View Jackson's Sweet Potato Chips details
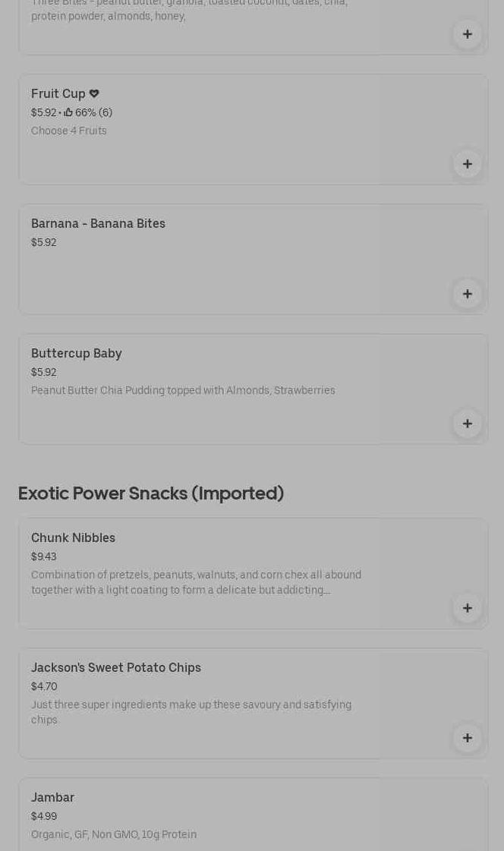The width and height of the screenshot is (504, 851). point(115,668)
